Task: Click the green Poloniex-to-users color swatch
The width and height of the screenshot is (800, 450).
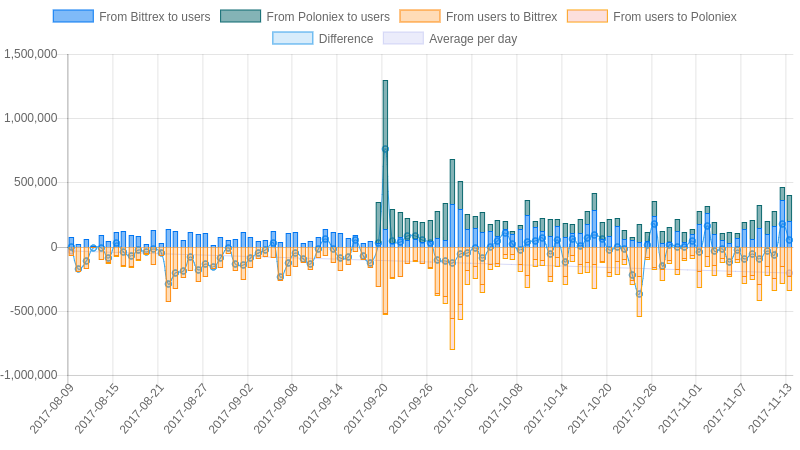Action: 240,16
